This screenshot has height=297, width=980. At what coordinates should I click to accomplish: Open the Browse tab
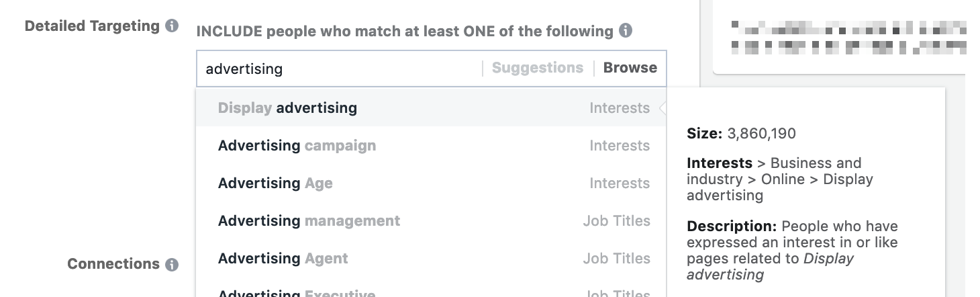pos(630,68)
